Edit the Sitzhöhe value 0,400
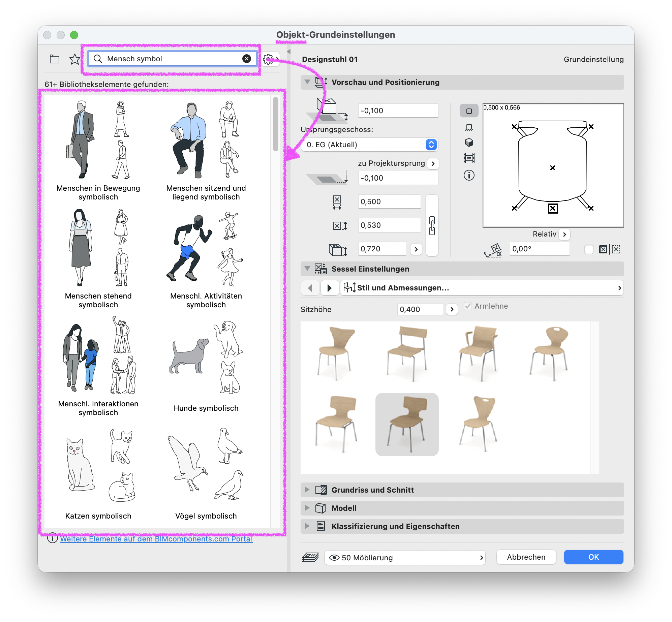 point(420,309)
